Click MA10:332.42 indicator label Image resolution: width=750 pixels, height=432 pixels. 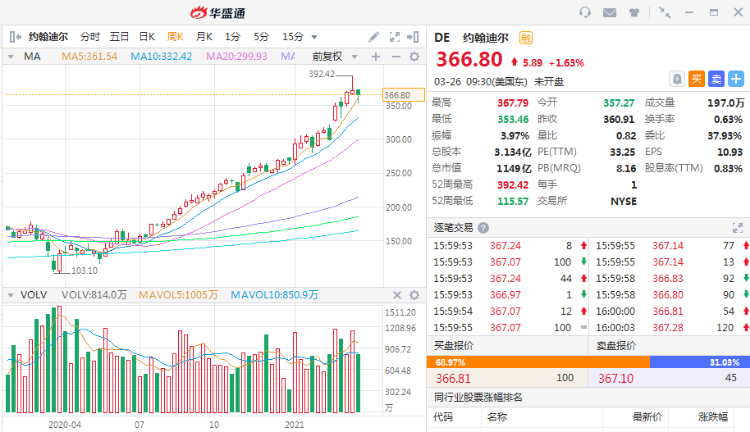(161, 57)
